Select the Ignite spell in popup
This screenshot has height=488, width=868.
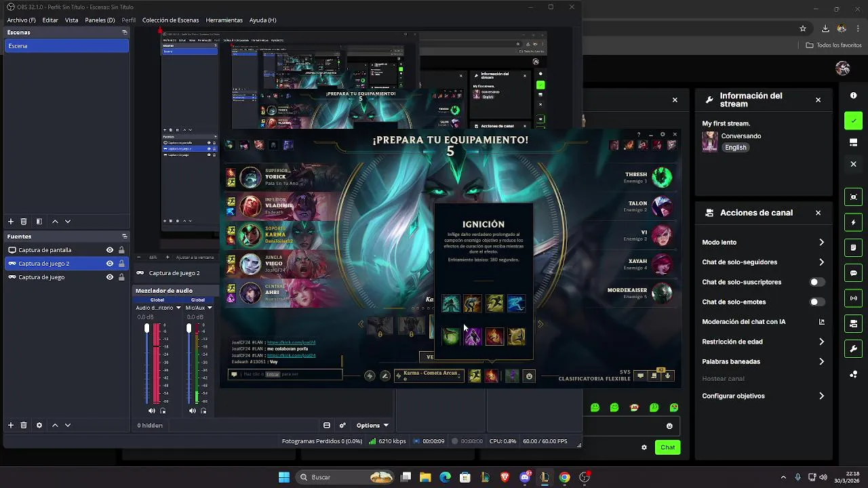[494, 336]
